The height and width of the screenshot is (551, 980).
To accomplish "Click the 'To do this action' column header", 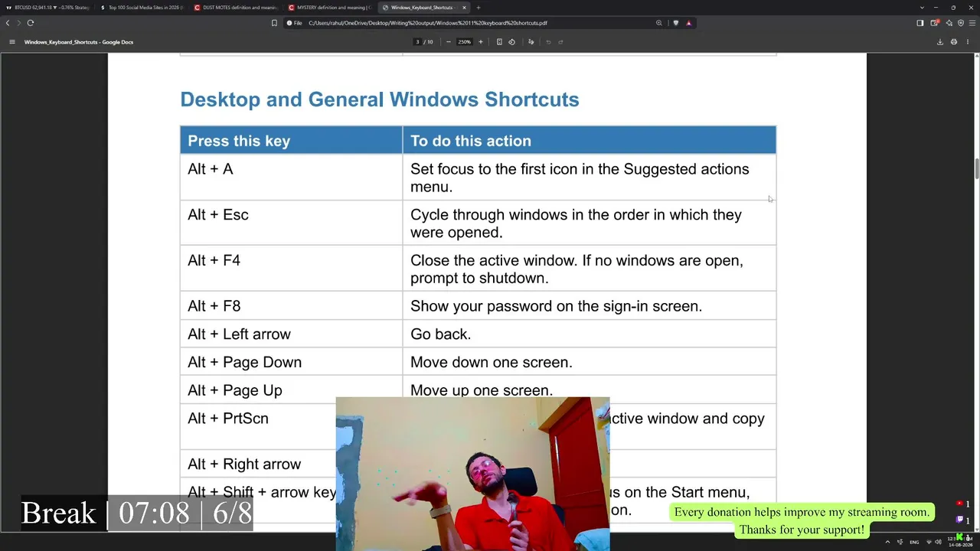I will [589, 141].
